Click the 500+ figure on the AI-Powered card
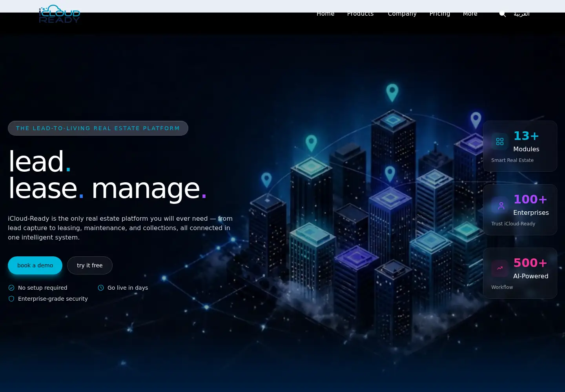The image size is (565, 392). (530, 263)
